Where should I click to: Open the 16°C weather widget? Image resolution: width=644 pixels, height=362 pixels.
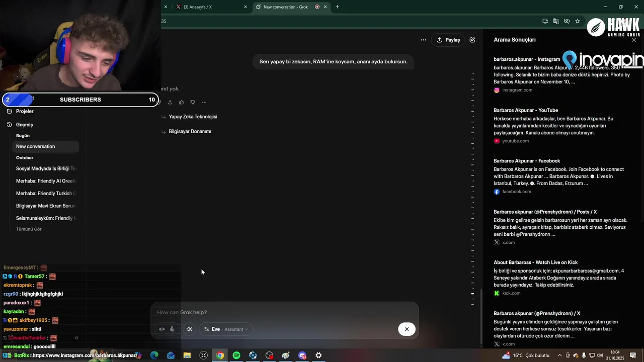526,355
